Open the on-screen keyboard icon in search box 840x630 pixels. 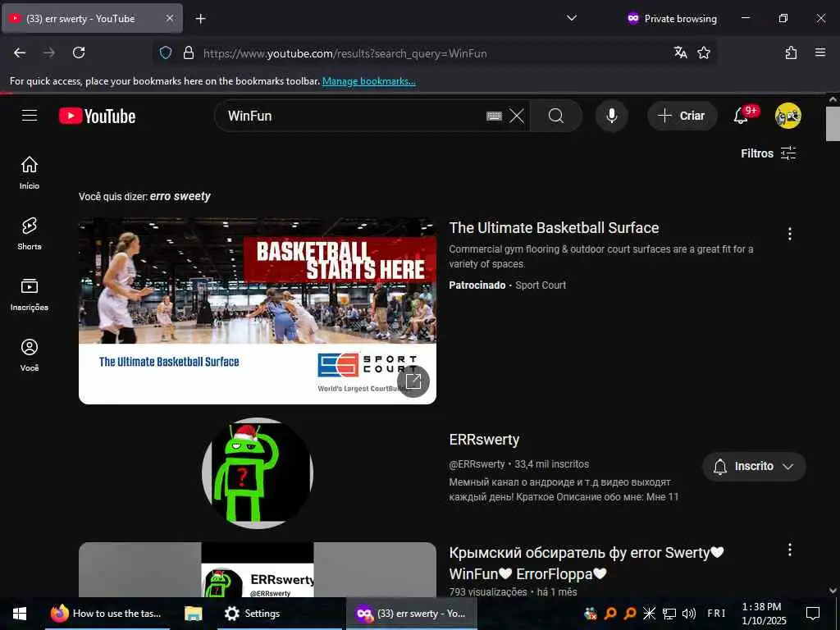coord(494,116)
